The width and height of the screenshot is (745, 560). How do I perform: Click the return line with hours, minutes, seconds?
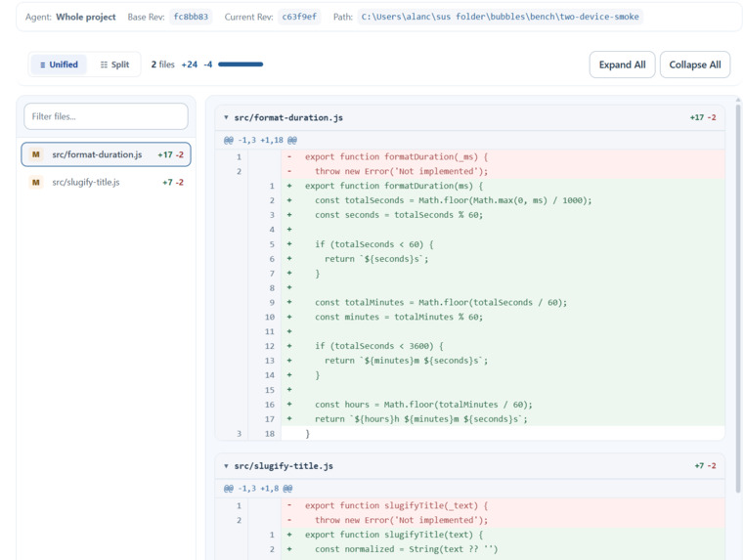click(x=470, y=419)
